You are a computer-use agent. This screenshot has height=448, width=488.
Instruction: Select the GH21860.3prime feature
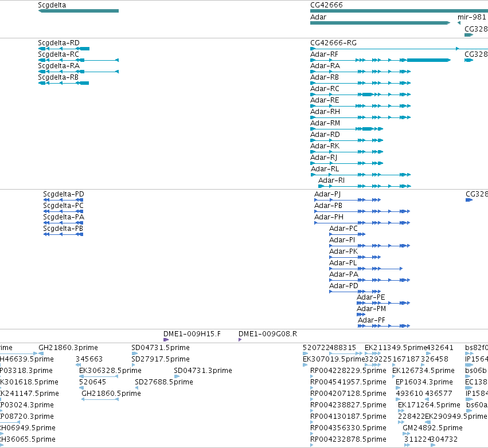click(41, 353)
